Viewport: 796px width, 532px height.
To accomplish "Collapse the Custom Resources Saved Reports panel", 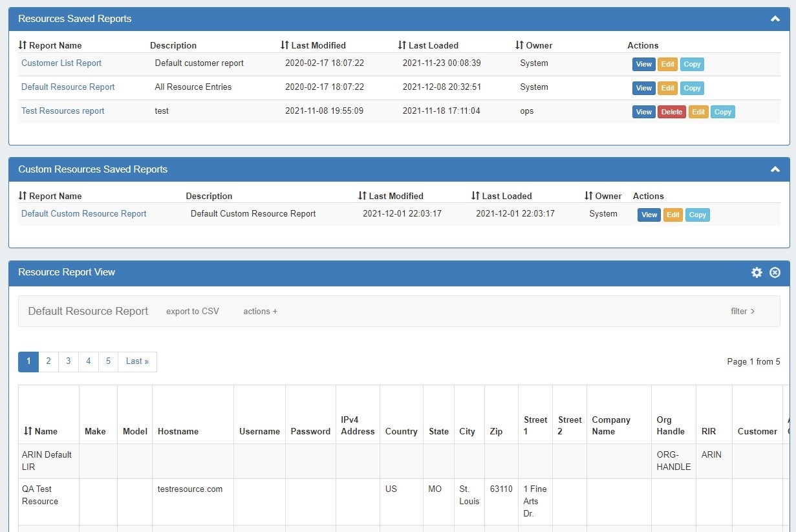I will pos(775,169).
